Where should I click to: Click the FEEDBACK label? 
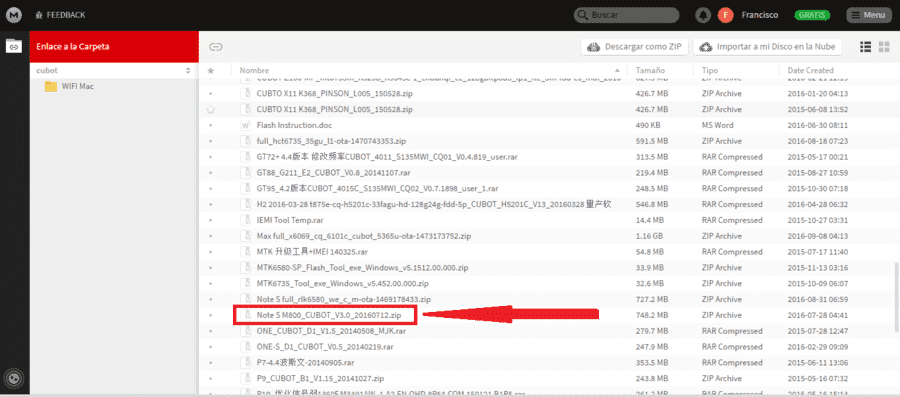tap(66, 15)
